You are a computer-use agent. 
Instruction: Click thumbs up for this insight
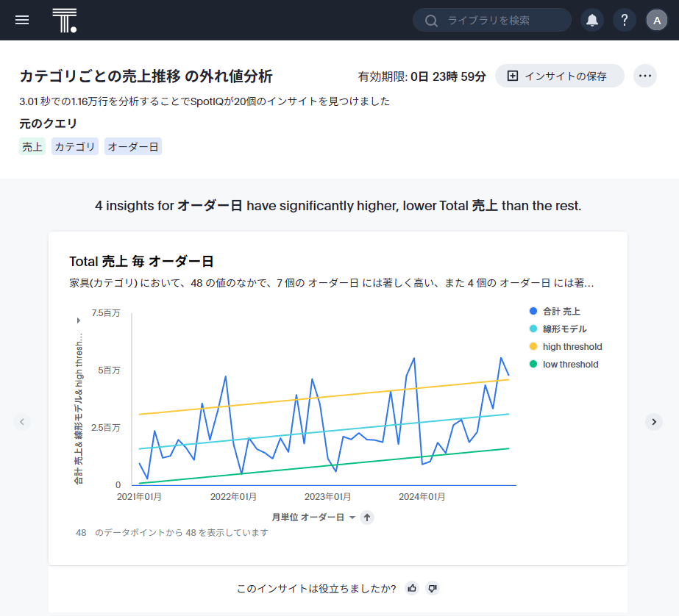point(412,588)
